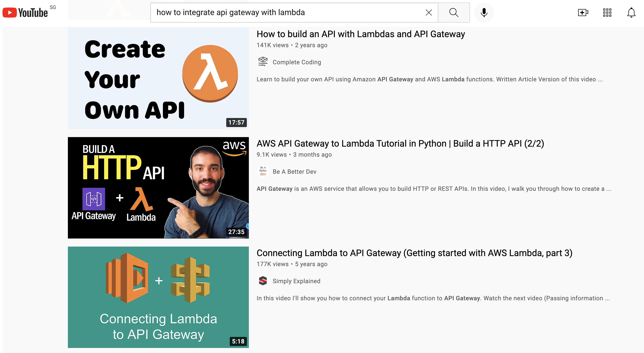Screen dimensions: 644x353
Task: Open 'Connecting Lambda to API Gateway' part 3 title
Action: (414, 253)
